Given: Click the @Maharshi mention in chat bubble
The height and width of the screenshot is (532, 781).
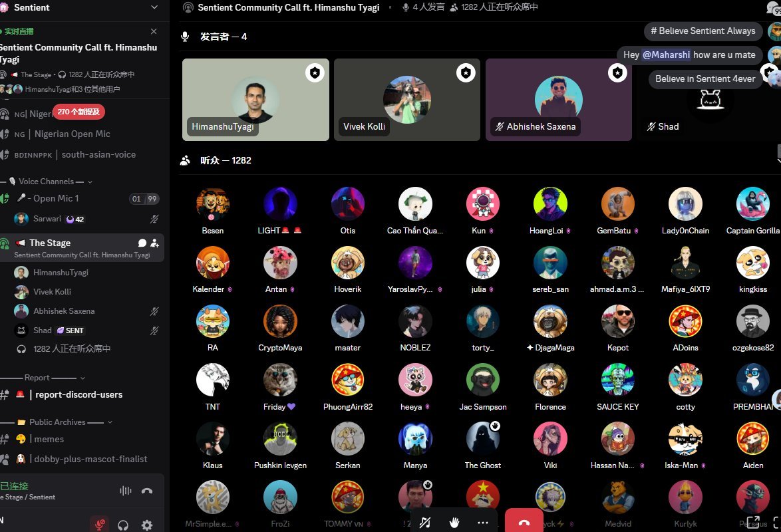Looking at the screenshot, I should 666,55.
